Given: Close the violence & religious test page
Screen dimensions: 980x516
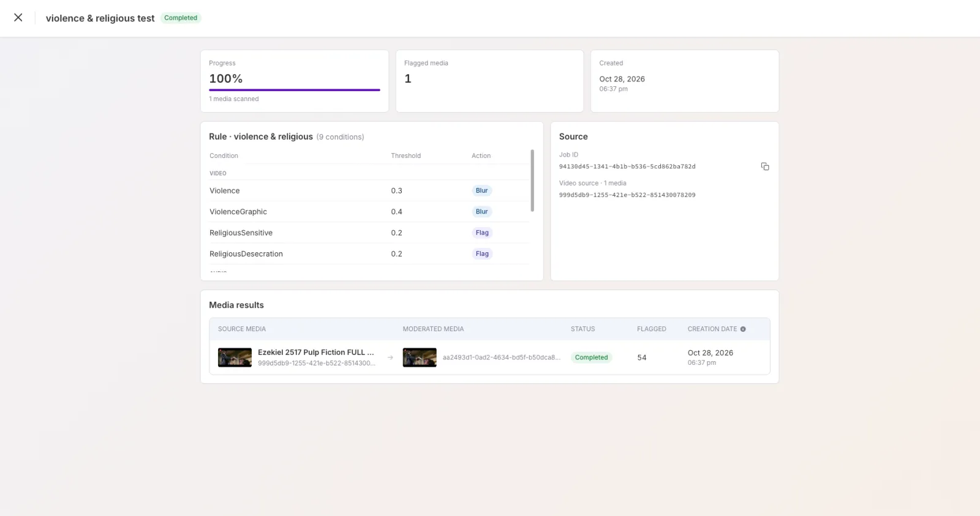Looking at the screenshot, I should [18, 18].
